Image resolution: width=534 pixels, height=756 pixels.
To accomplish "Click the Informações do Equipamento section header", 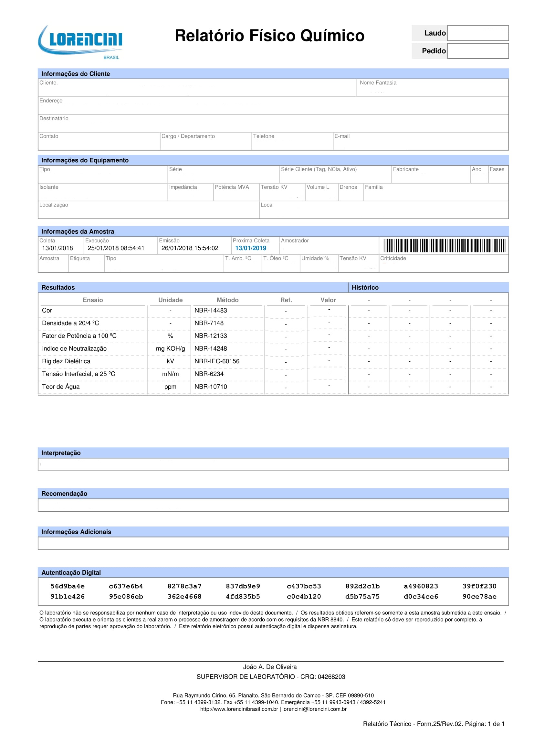I will (85, 160).
